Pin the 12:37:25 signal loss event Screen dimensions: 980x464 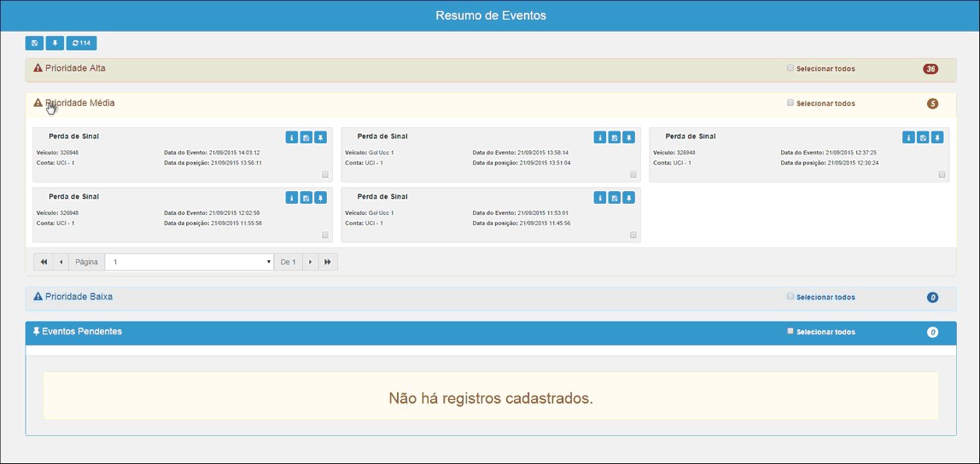[937, 137]
